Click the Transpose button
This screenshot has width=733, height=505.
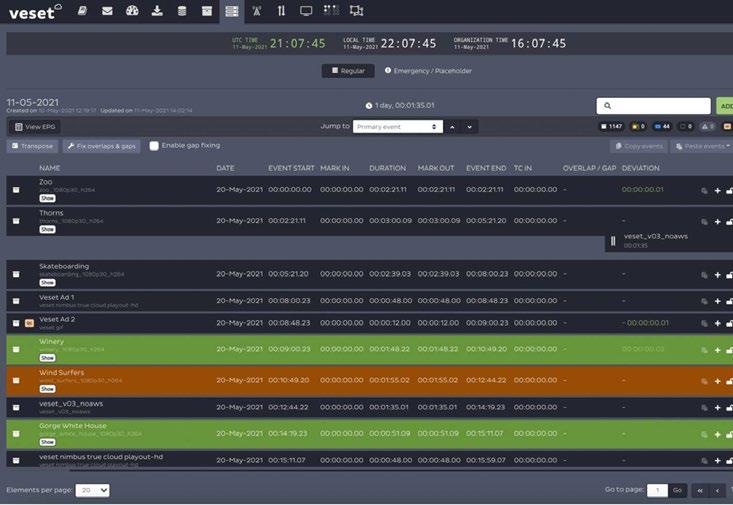click(32, 146)
